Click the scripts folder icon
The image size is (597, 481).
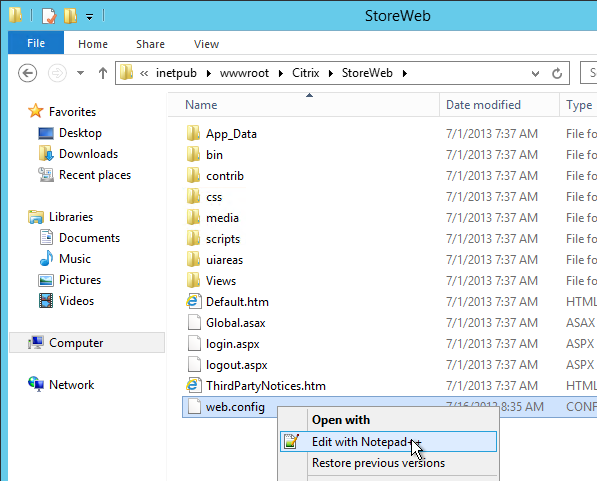pos(193,238)
